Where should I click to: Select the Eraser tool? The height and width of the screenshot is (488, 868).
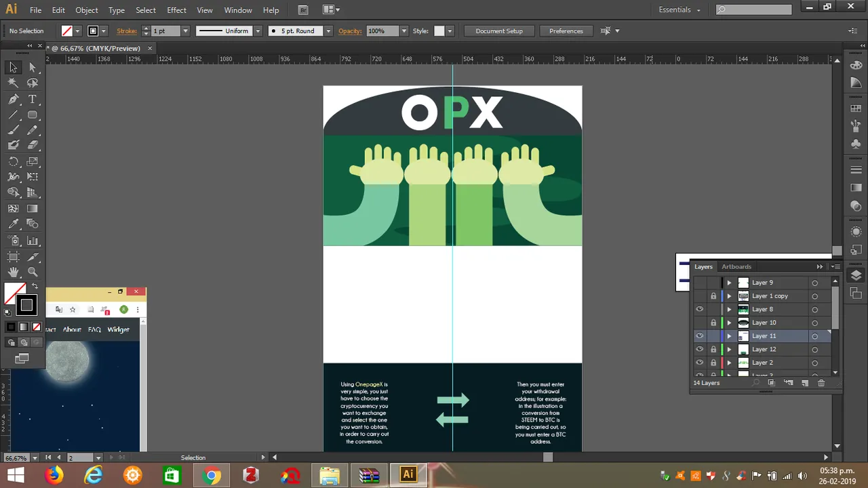32,145
